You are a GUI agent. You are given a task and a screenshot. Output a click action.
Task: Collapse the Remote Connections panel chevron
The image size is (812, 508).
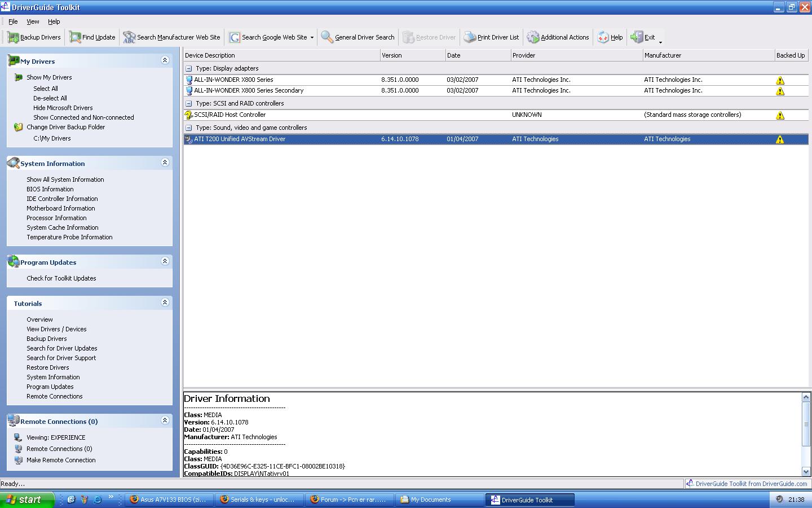[x=165, y=420]
